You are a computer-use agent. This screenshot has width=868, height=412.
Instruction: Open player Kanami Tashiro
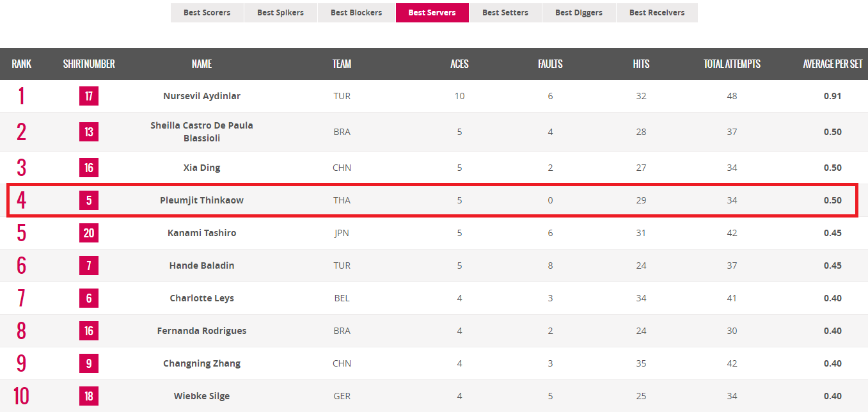point(201,233)
